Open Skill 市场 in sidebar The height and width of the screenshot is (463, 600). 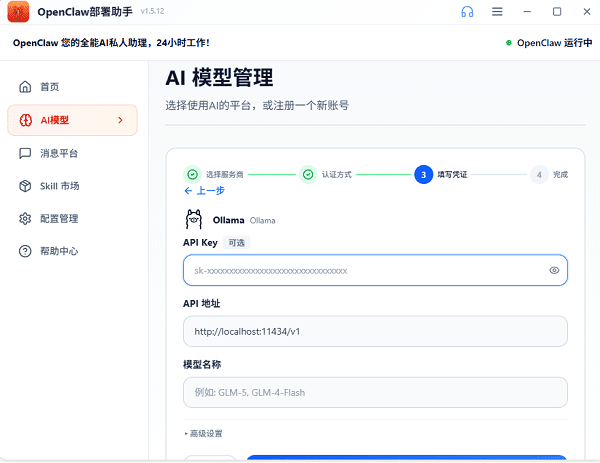point(72,186)
